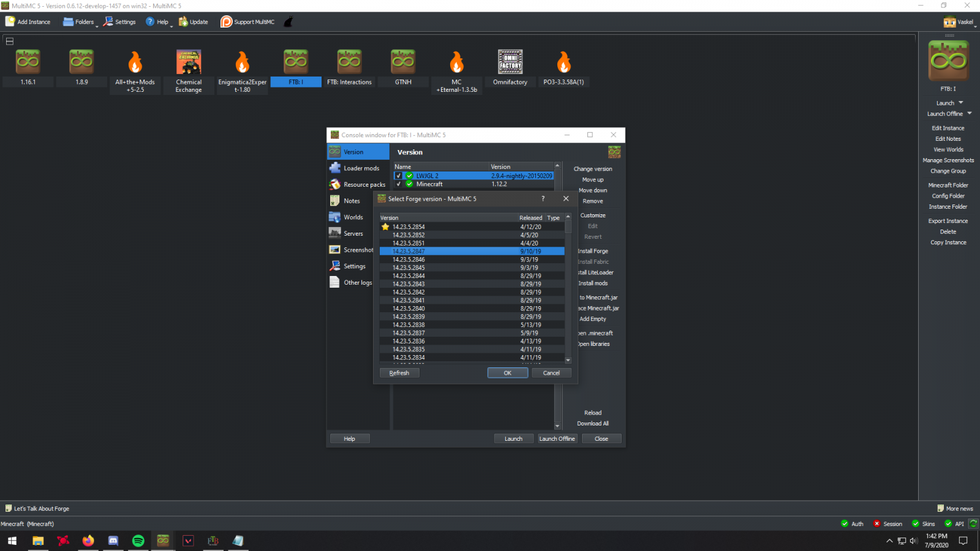Click the Add Instance toolbar button

pos(28,22)
